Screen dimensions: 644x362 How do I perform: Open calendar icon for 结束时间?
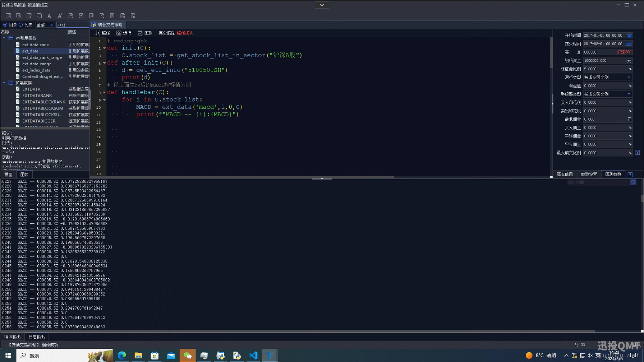point(629,44)
